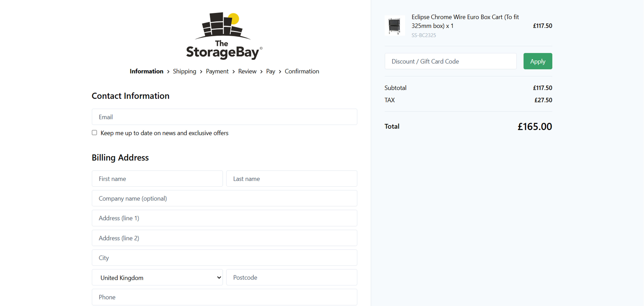Enable the news and exclusive offers checkbox
The image size is (644, 306).
point(94,132)
